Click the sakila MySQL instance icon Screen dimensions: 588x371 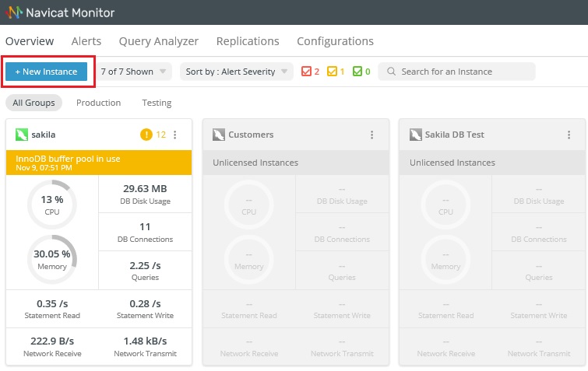coord(21,135)
